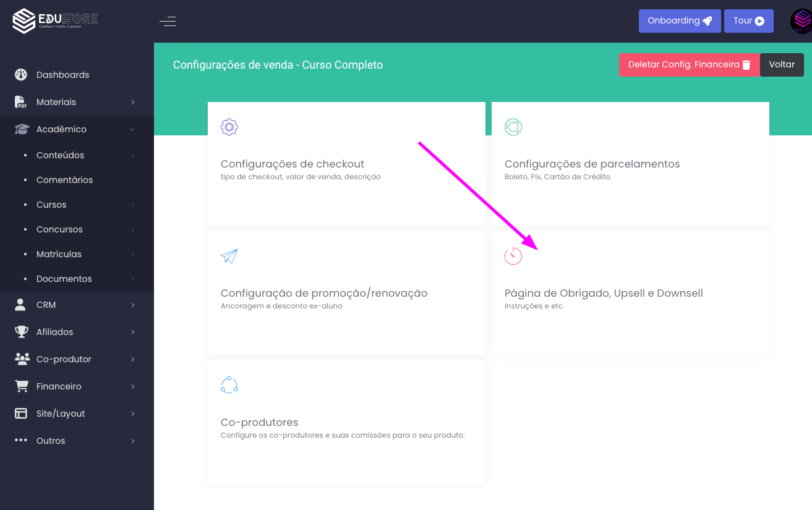Click the EduStore logo

(x=55, y=21)
